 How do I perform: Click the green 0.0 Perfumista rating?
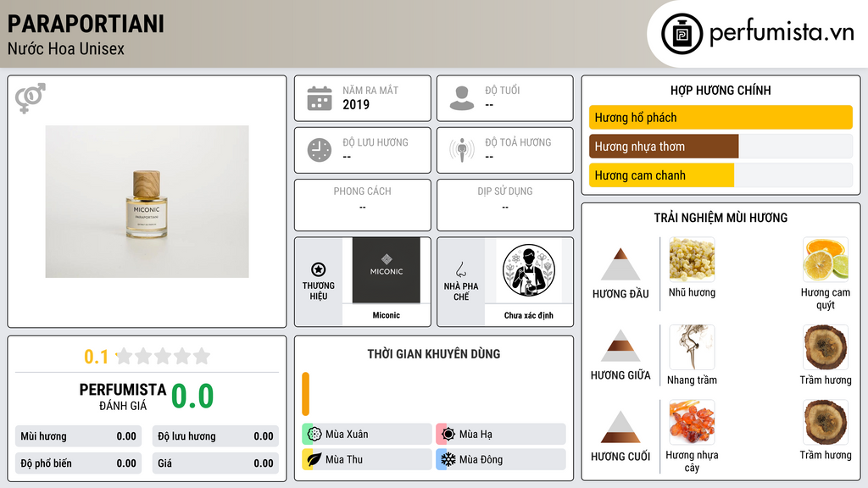[x=192, y=396]
